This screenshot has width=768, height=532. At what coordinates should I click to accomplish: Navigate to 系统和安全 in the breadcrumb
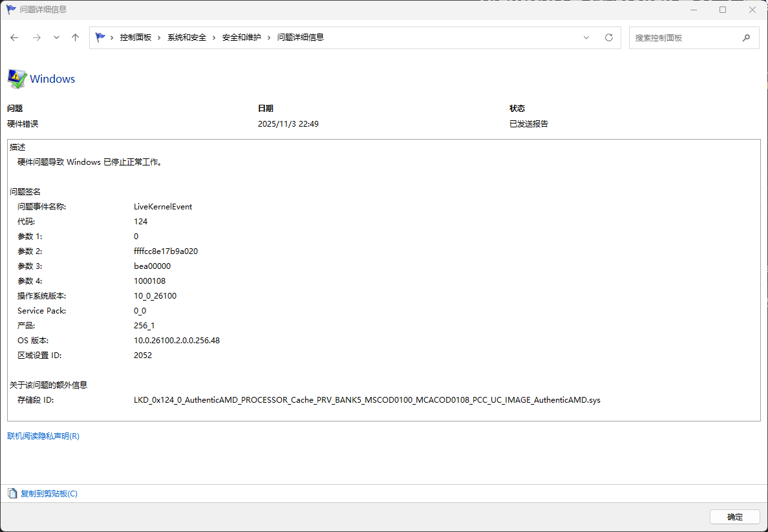(187, 37)
